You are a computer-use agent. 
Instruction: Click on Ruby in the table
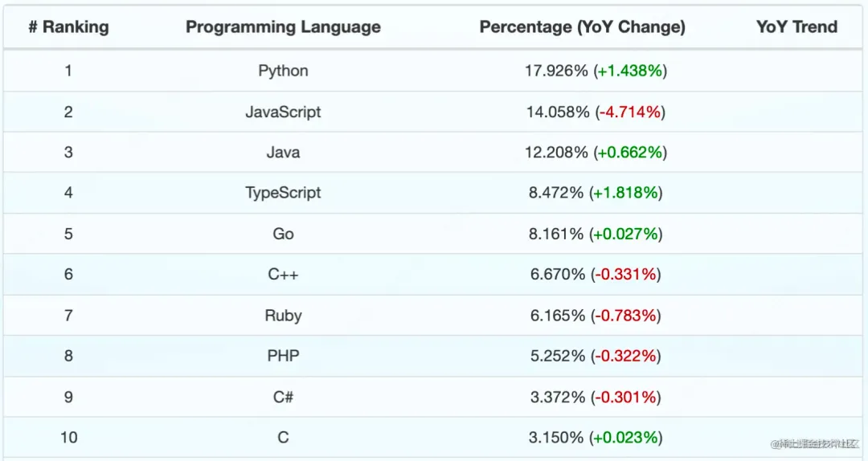point(283,316)
